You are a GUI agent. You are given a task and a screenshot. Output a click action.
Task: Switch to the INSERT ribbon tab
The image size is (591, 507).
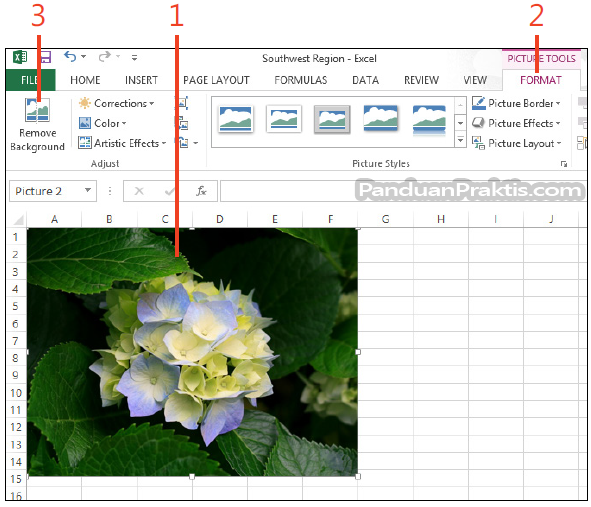point(141,80)
